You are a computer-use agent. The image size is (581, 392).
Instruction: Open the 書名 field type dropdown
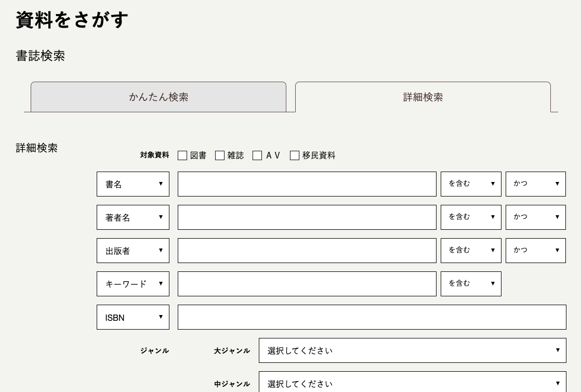pyautogui.click(x=133, y=184)
